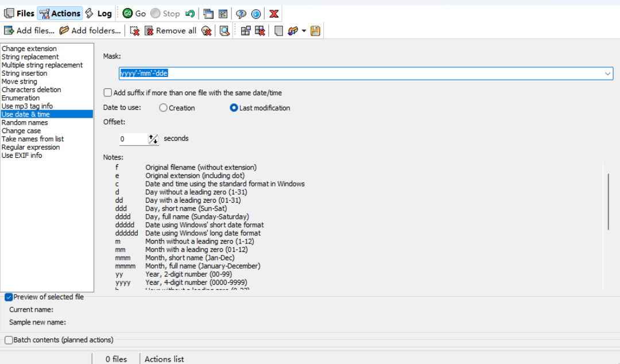620x364 pixels.
Task: Uncheck Preview of selected file
Action: coord(9,297)
